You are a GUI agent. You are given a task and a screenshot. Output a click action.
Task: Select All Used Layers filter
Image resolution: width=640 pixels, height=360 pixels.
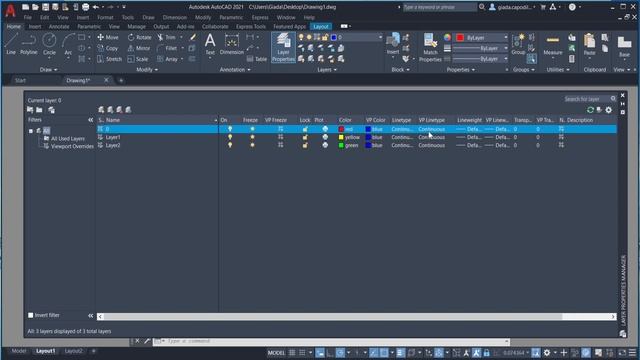pyautogui.click(x=68, y=139)
